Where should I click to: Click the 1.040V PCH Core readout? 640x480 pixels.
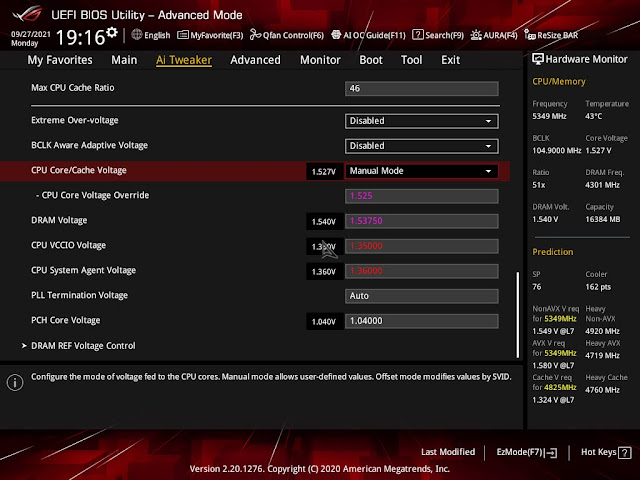(x=324, y=322)
